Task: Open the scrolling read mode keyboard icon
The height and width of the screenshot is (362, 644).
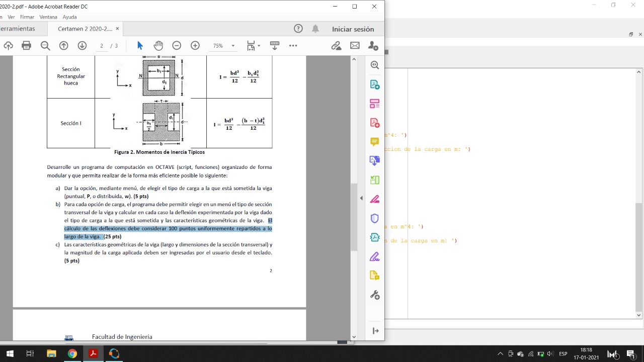Action: coord(275,46)
